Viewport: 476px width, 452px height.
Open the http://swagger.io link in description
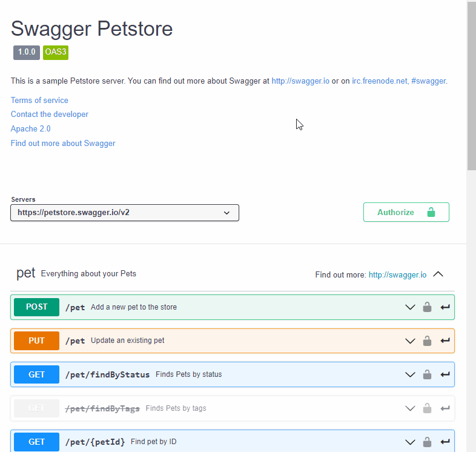pos(300,81)
